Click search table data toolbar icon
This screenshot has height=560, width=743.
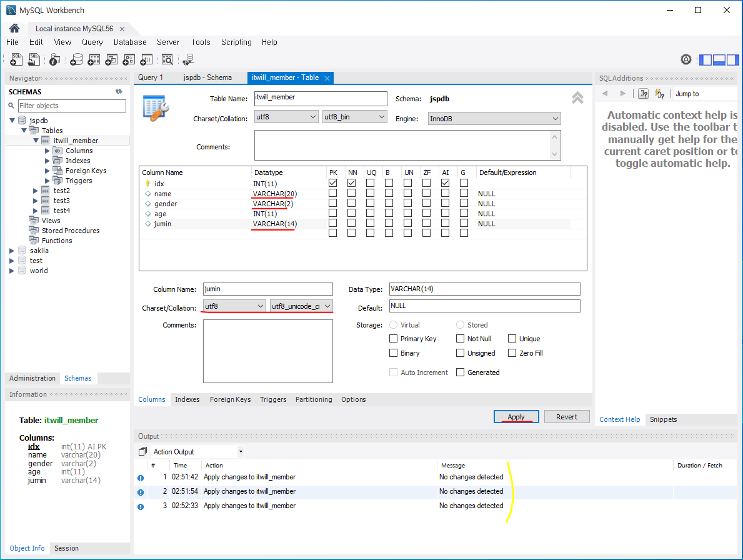coord(167,60)
